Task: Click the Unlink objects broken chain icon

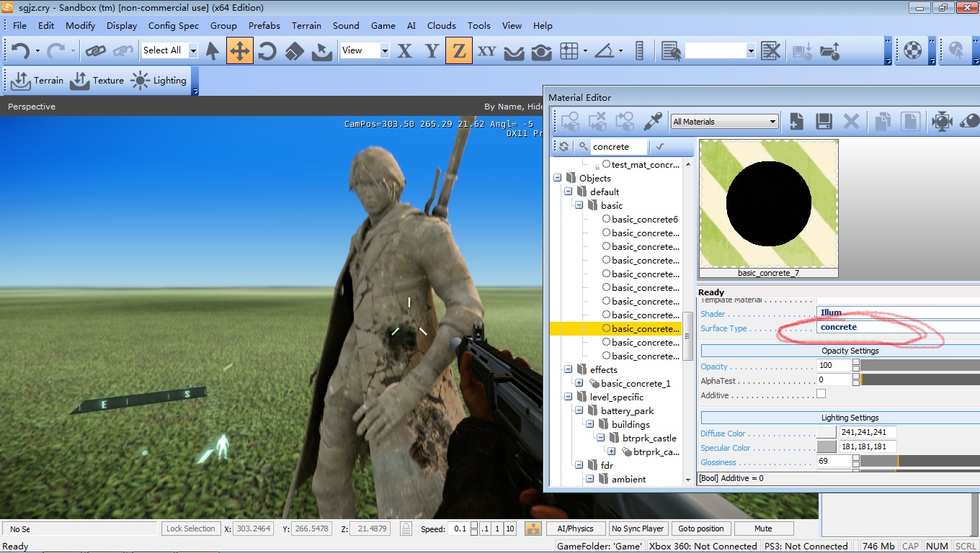Action: 123,50
